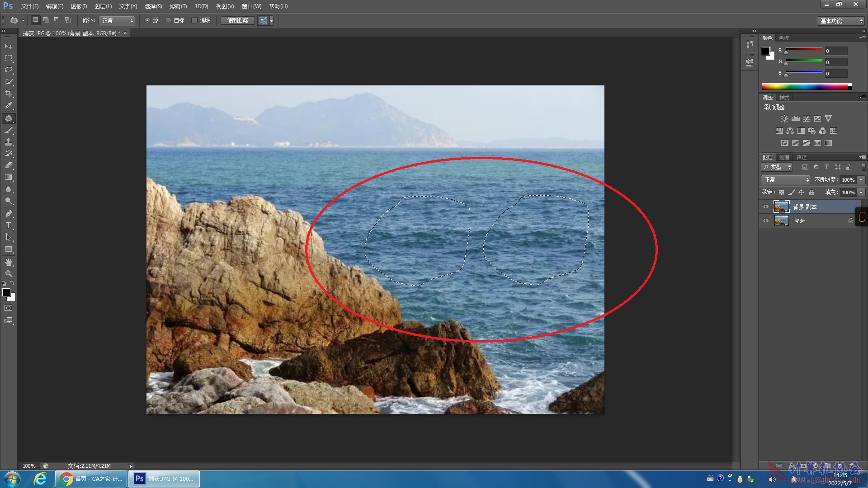Image resolution: width=868 pixels, height=488 pixels.
Task: Select the Lasso tool
Action: (x=9, y=70)
